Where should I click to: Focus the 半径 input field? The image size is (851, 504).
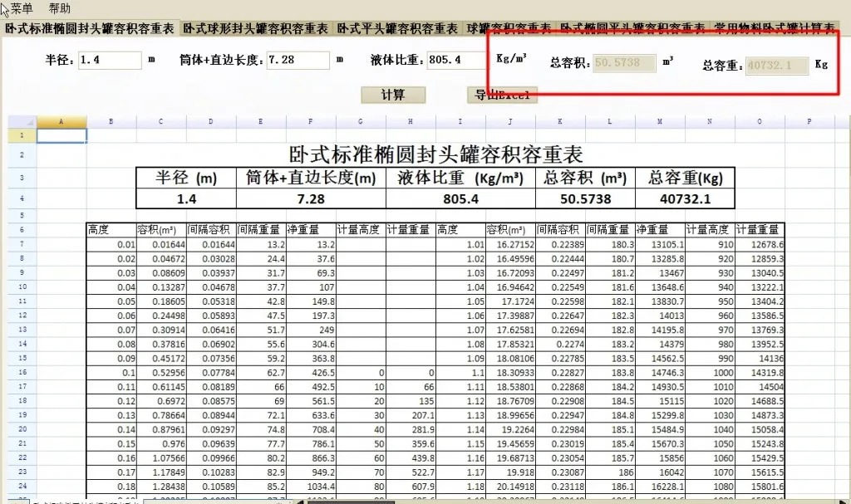(x=111, y=61)
